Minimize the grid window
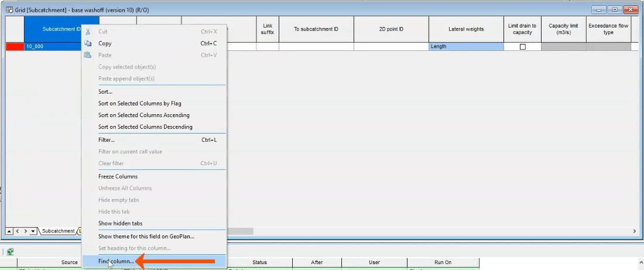 click(600, 9)
